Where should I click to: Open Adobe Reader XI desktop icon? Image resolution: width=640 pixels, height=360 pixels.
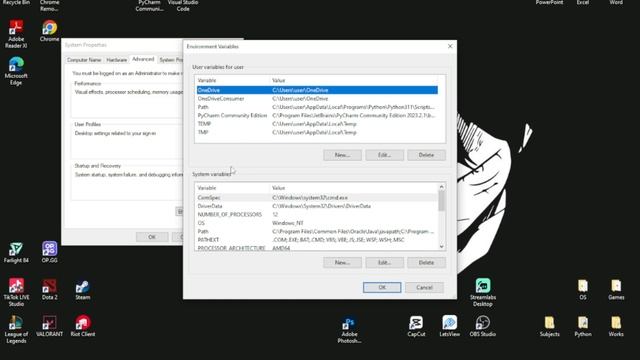coord(16,34)
